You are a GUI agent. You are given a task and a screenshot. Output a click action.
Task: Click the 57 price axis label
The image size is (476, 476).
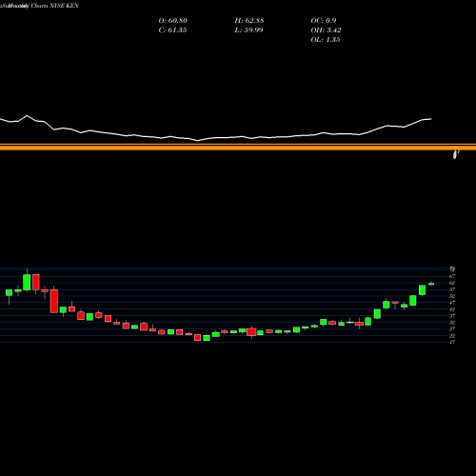[452, 289]
